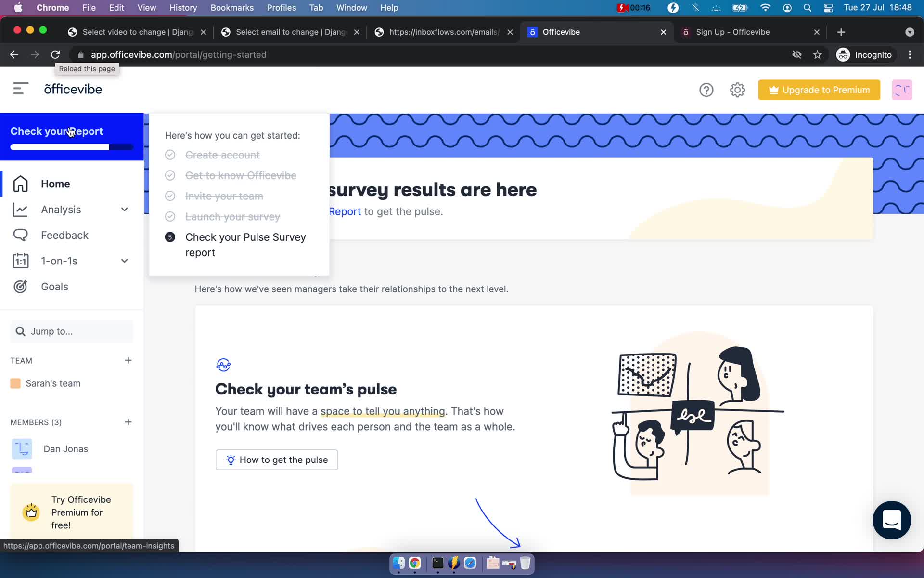Click the Upgrade to Premium crown icon
This screenshot has height=578, width=924.
(773, 89)
